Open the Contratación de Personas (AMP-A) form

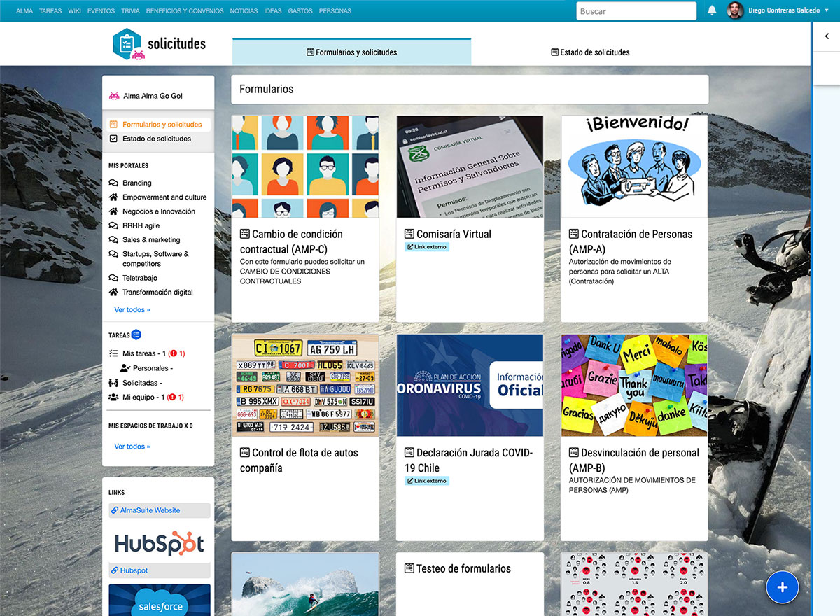pos(631,241)
